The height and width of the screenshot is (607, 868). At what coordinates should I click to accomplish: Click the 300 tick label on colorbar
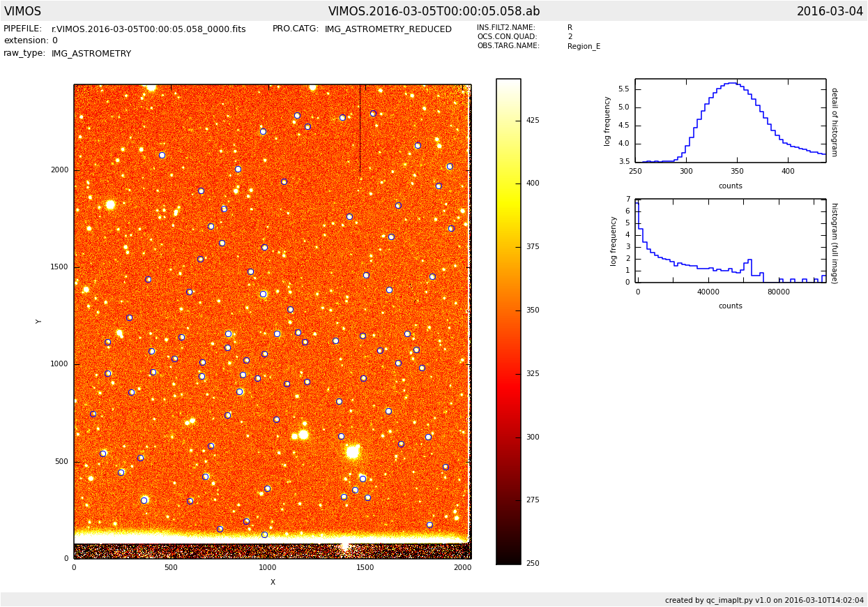[x=533, y=437]
